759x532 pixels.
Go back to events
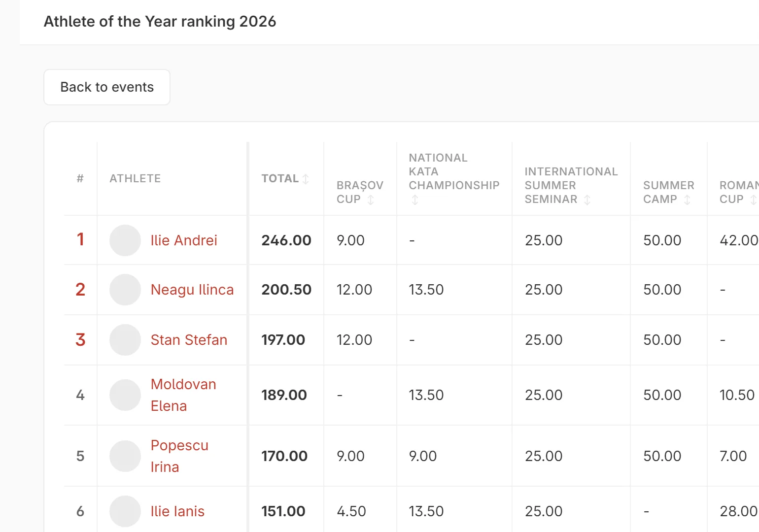pos(107,87)
